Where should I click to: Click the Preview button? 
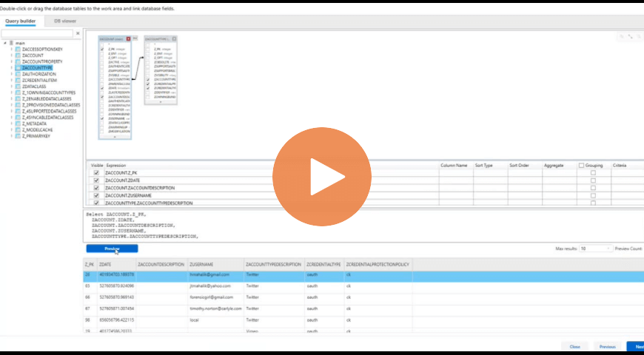[x=112, y=249]
